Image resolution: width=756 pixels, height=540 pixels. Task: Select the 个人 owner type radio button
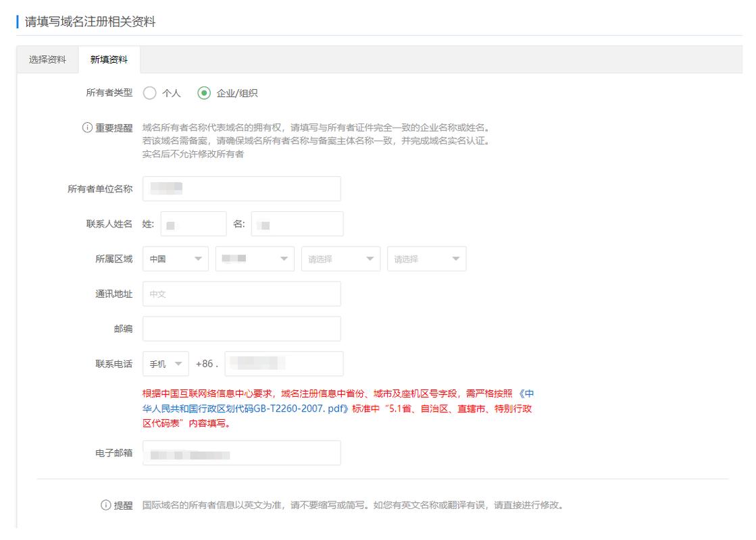click(x=149, y=93)
